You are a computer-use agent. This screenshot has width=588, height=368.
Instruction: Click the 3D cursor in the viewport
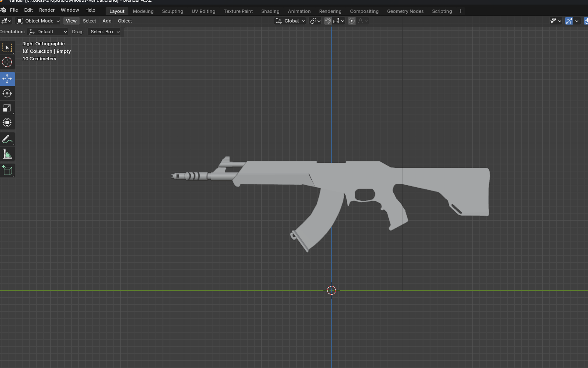pyautogui.click(x=331, y=290)
